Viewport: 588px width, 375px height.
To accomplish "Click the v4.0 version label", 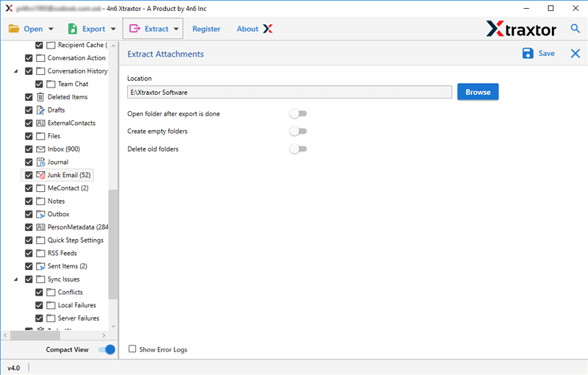I will [x=14, y=368].
